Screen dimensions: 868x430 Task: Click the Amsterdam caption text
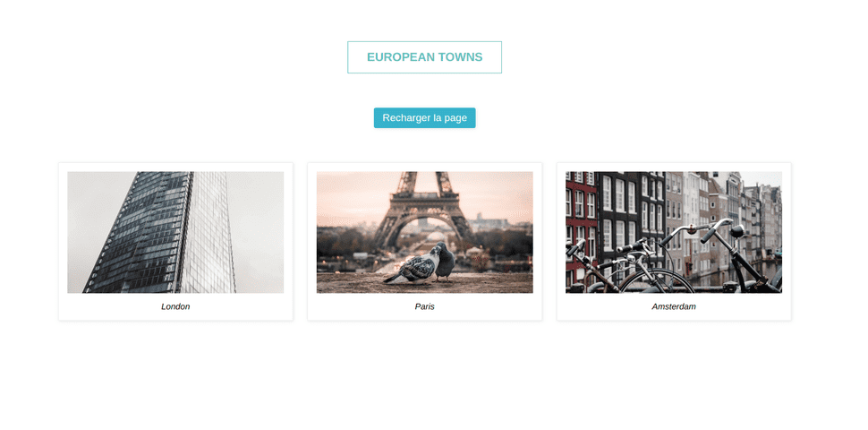674,306
